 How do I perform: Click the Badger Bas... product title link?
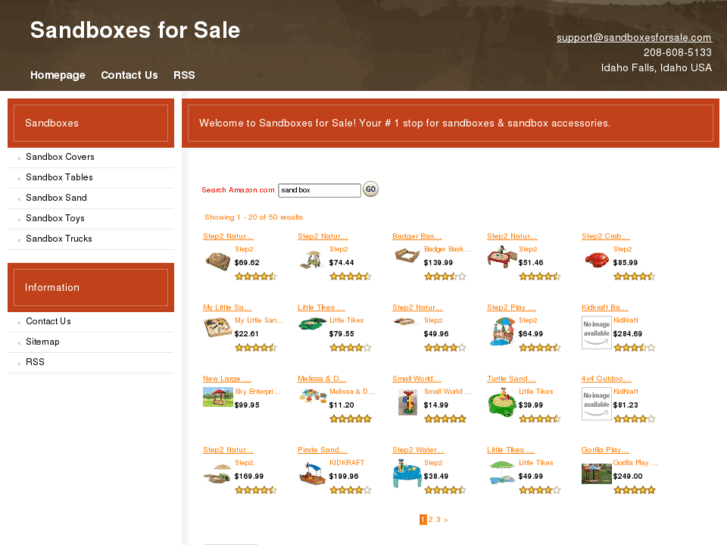click(x=417, y=236)
